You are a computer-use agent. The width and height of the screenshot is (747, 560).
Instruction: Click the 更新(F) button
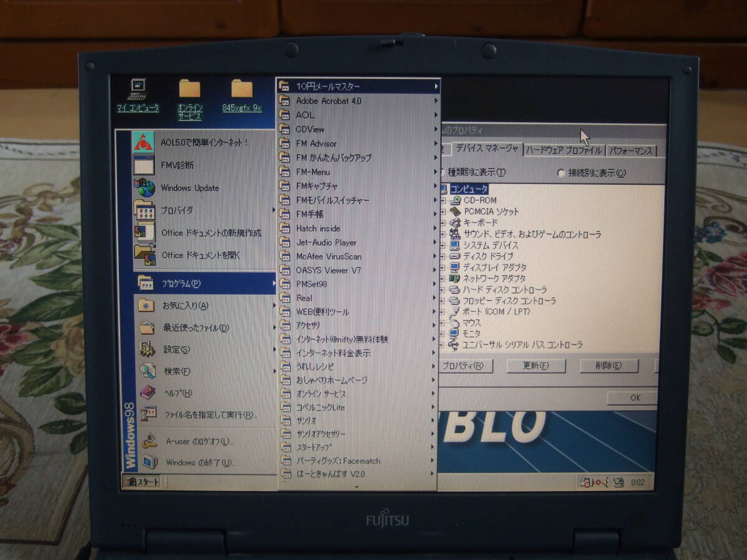(x=536, y=366)
